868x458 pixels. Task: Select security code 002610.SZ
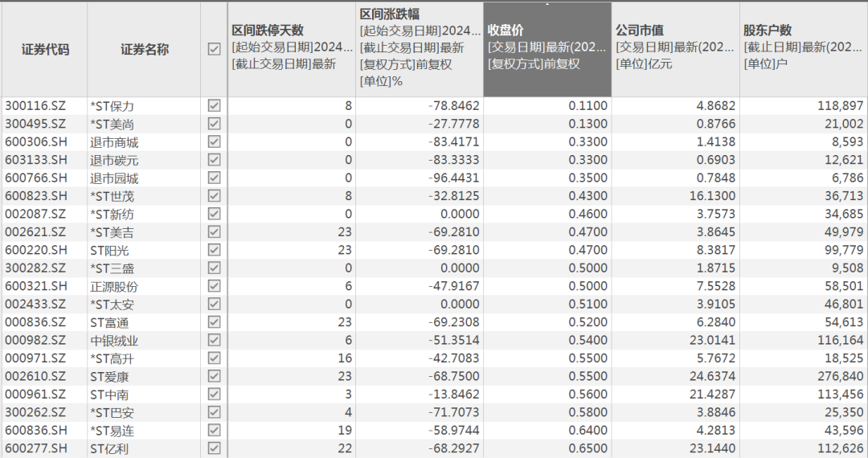point(35,376)
